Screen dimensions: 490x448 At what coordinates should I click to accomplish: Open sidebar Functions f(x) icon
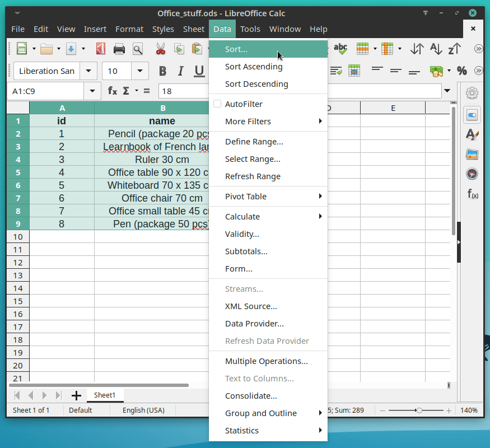pyautogui.click(x=473, y=194)
